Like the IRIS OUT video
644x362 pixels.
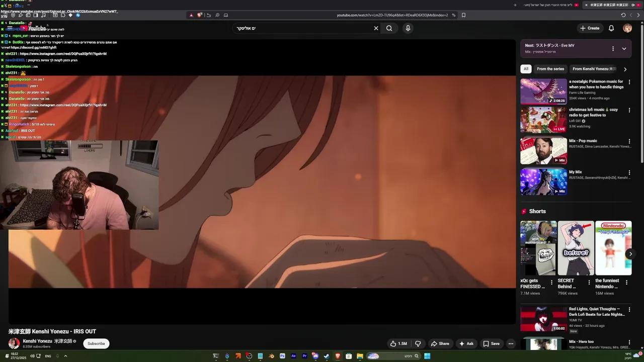pyautogui.click(x=398, y=343)
